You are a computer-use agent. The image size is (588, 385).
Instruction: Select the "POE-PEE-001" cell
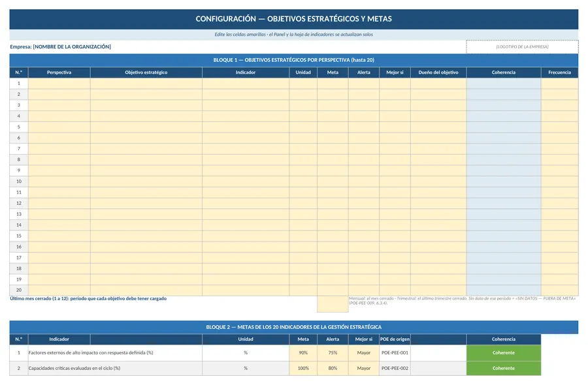(x=395, y=353)
